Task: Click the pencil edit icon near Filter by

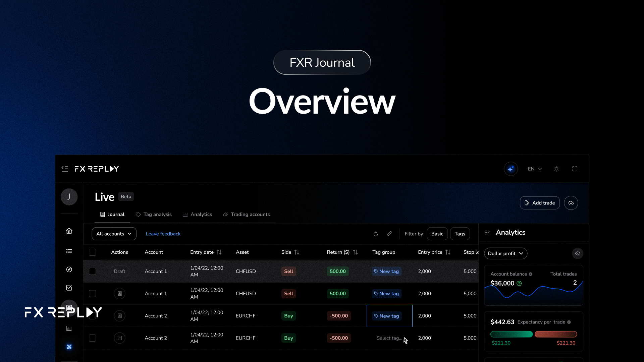Action: click(389, 234)
